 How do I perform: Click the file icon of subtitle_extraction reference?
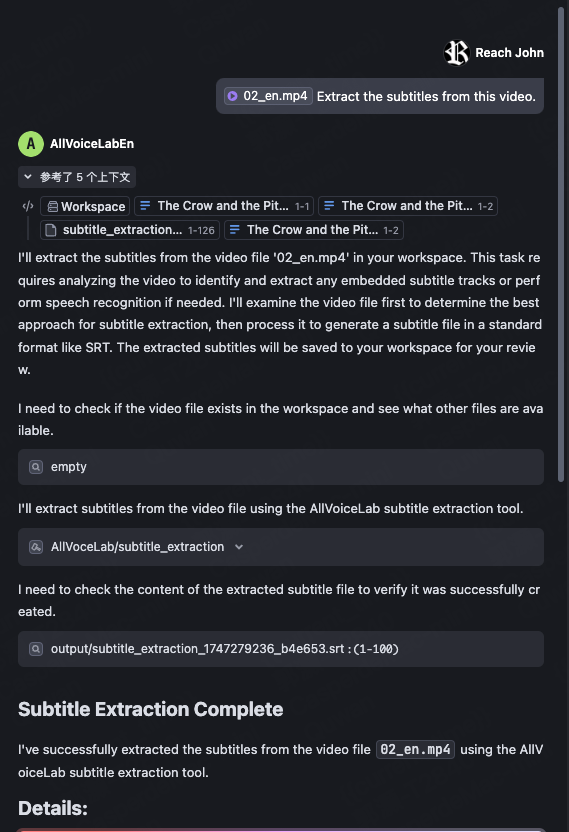pyautogui.click(x=51, y=230)
